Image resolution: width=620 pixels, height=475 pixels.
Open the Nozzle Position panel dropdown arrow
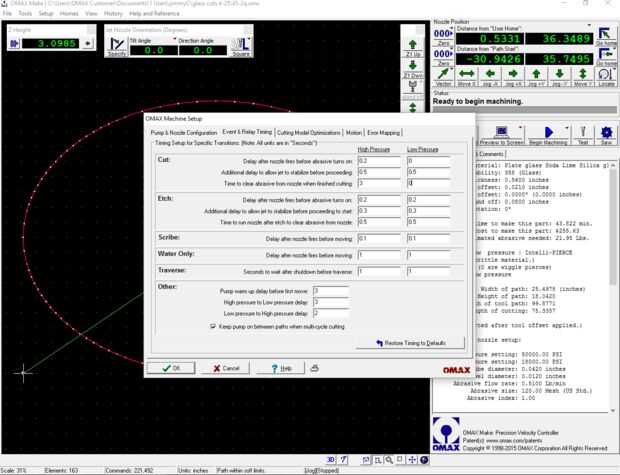point(589,25)
